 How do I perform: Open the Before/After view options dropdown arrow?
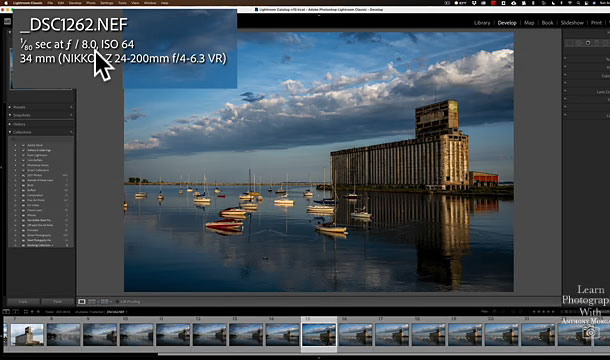111,302
